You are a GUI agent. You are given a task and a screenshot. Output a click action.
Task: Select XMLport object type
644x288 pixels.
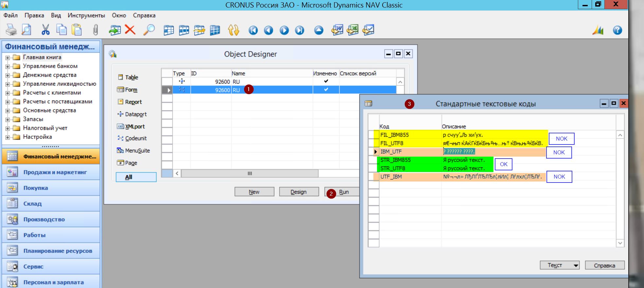pyautogui.click(x=131, y=126)
